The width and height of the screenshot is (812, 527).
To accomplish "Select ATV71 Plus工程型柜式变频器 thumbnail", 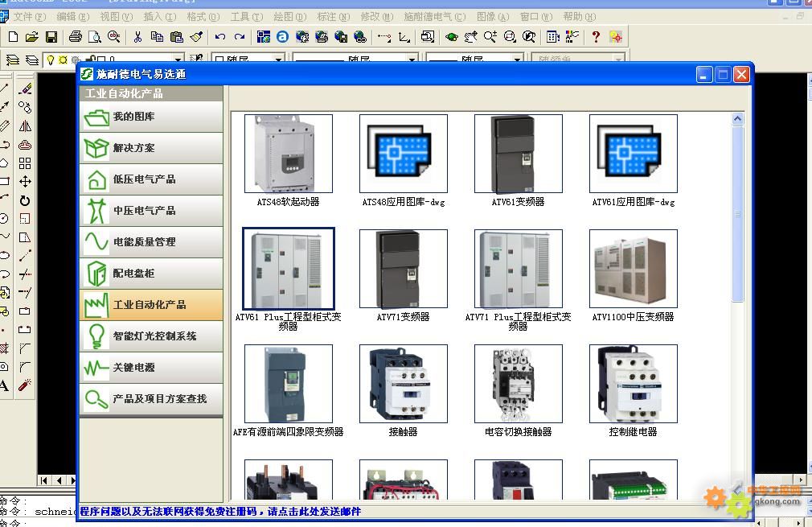I will tap(519, 269).
